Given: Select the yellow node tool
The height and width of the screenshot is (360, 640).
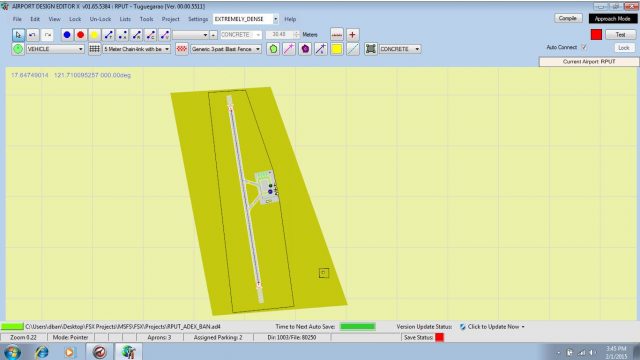Looking at the screenshot, I should point(94,35).
